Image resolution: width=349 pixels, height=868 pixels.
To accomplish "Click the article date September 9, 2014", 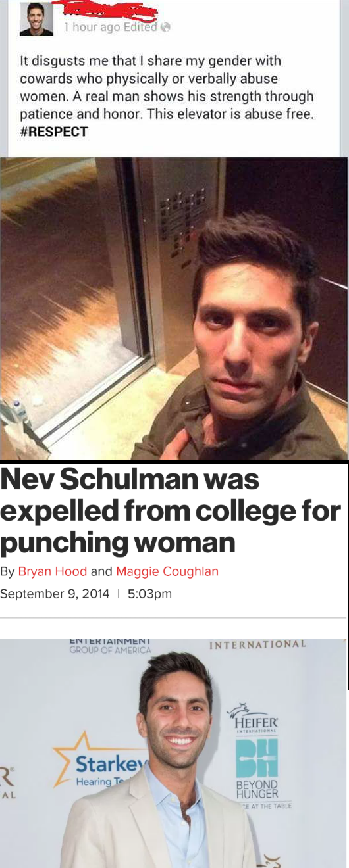I will (x=55, y=594).
